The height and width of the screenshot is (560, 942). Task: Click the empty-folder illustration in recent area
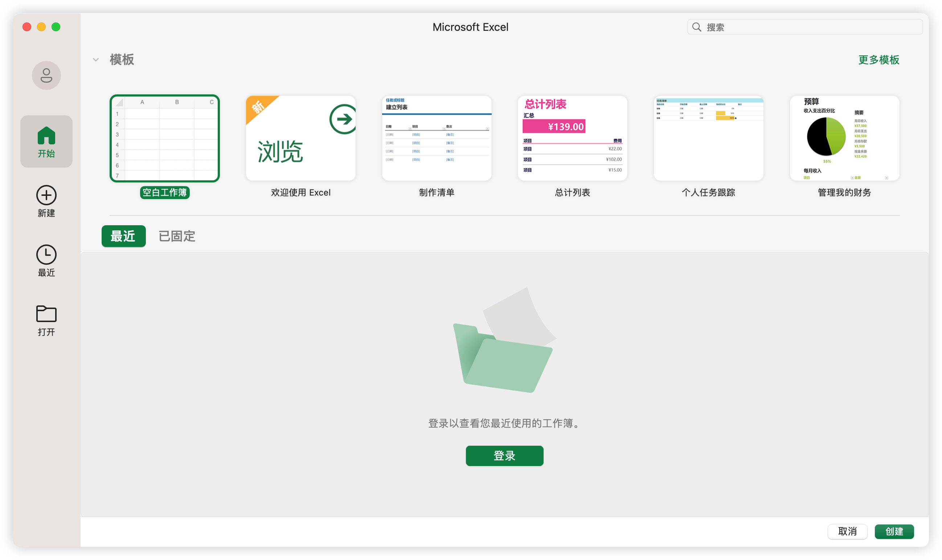(x=504, y=340)
